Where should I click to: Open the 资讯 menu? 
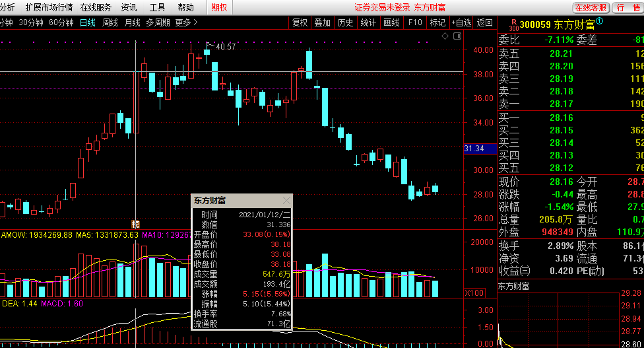coord(129,7)
